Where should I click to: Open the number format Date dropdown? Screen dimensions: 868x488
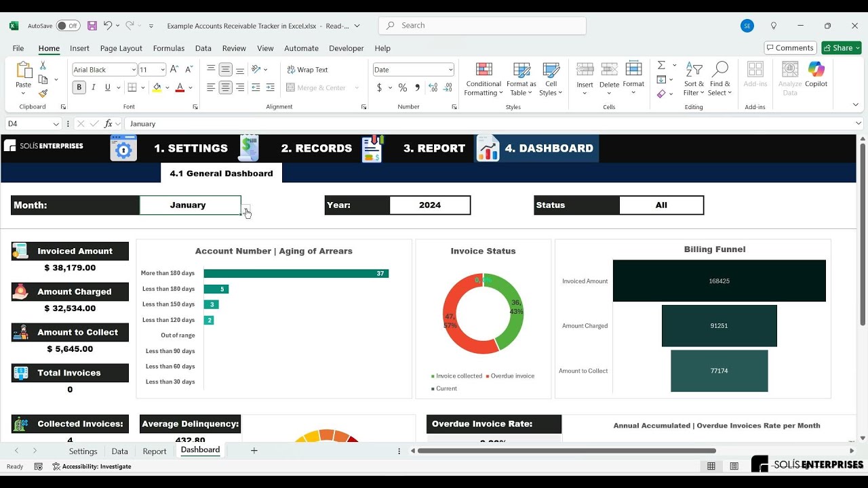pyautogui.click(x=450, y=69)
